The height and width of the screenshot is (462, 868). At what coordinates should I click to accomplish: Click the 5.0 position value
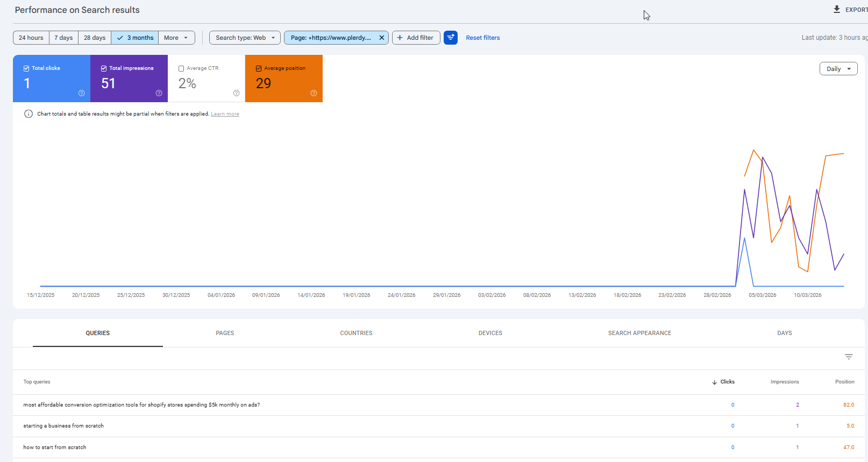[850, 426]
